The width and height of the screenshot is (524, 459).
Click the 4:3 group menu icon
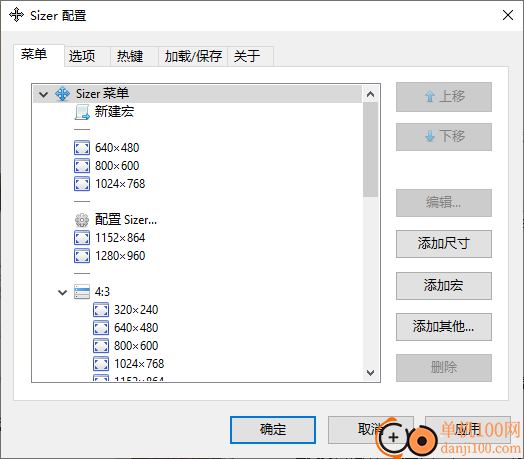[x=82, y=292]
